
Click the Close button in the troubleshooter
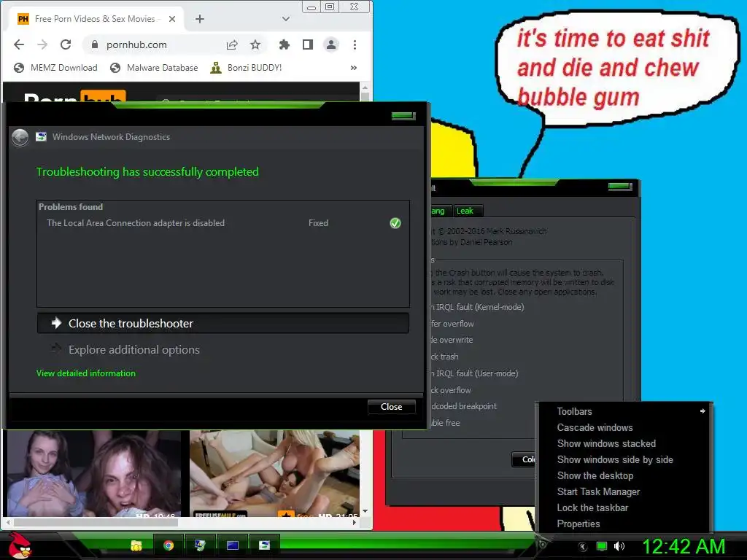tap(391, 407)
